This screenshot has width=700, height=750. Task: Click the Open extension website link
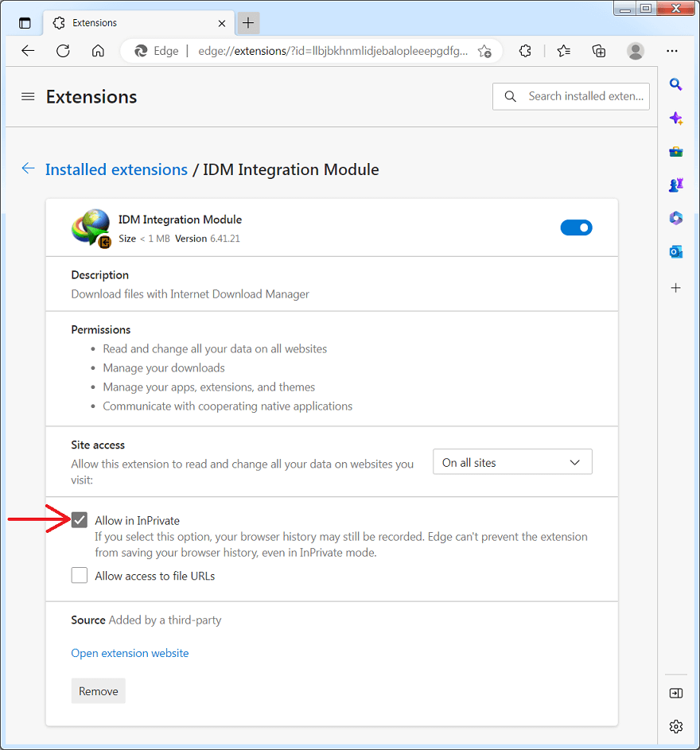coord(130,653)
